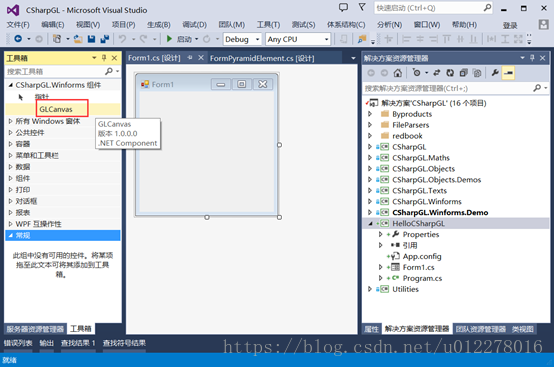Open Toolbox window options dropdown arrow
The width and height of the screenshot is (554, 367).
click(94, 58)
